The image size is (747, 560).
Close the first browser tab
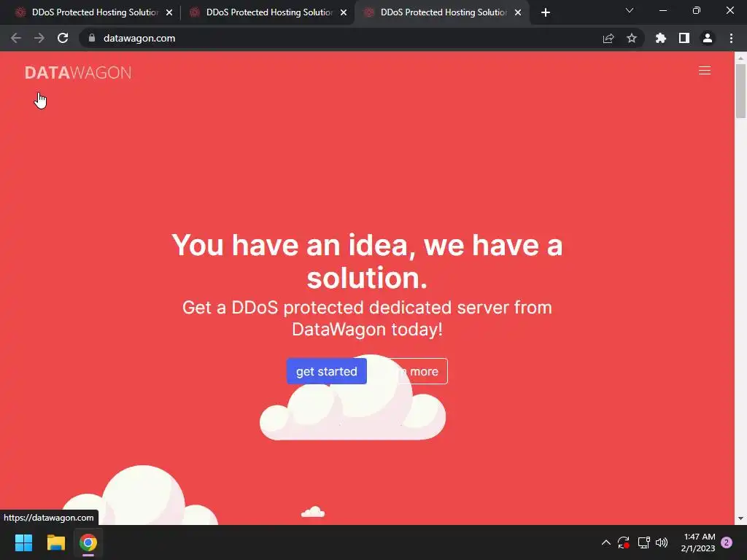[169, 12]
